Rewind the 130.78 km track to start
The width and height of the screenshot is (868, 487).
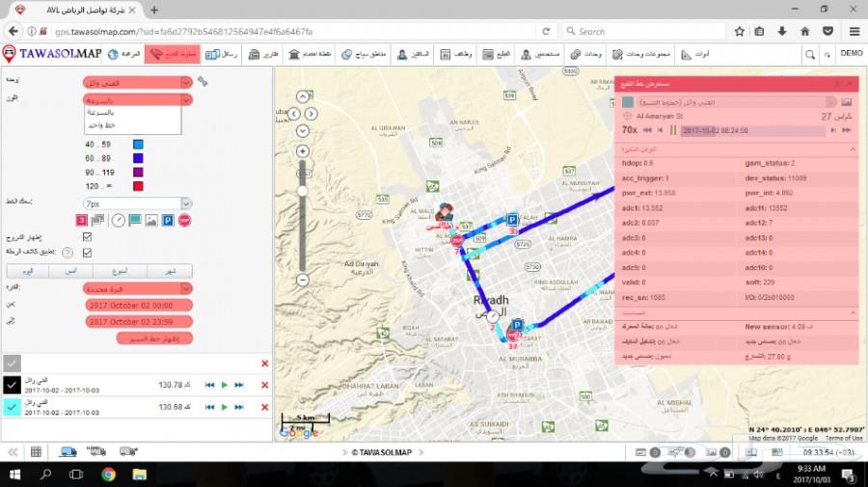click(210, 385)
